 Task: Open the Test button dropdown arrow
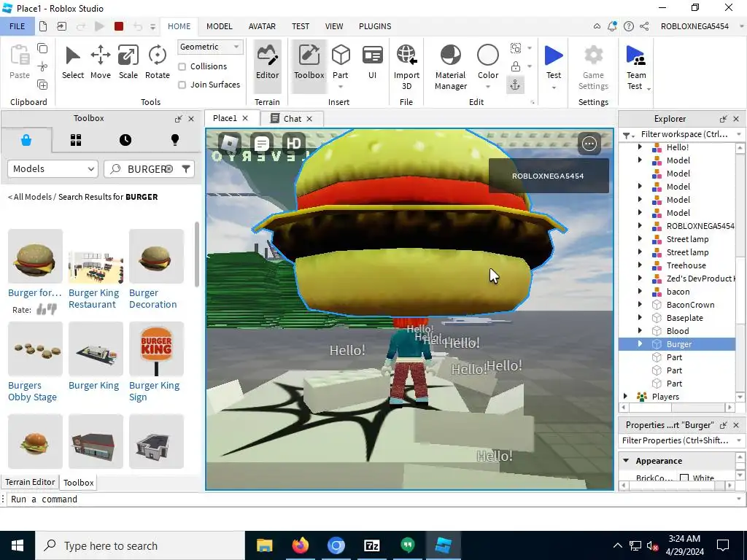pos(554,87)
